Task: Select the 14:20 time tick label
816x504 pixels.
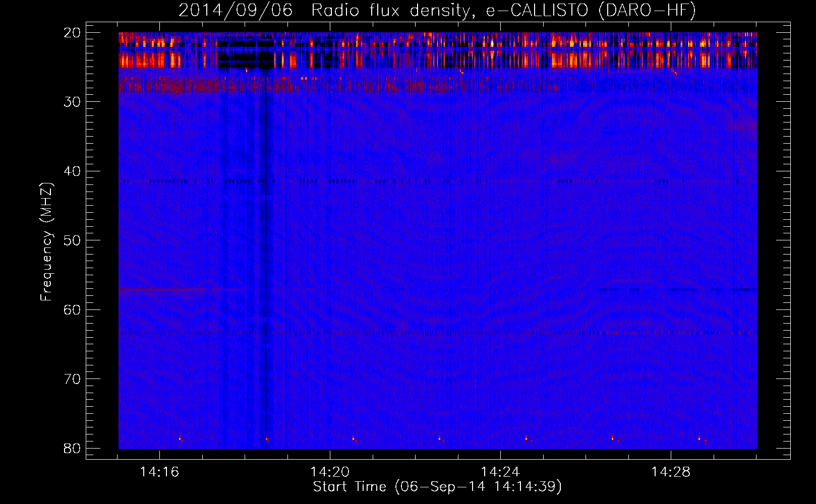Action: pyautogui.click(x=330, y=472)
